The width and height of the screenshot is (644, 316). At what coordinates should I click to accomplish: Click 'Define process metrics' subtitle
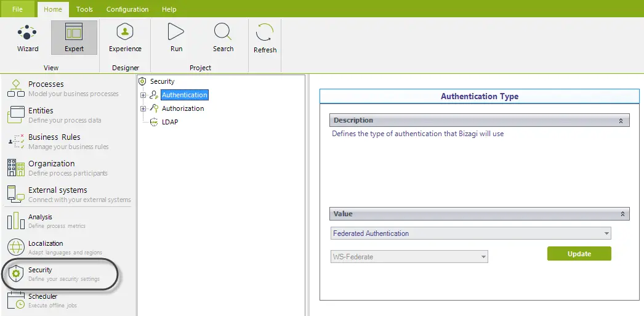[x=57, y=226]
